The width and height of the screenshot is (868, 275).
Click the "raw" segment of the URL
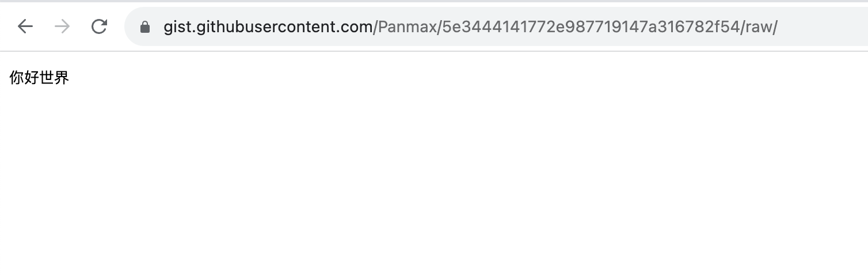pos(758,27)
